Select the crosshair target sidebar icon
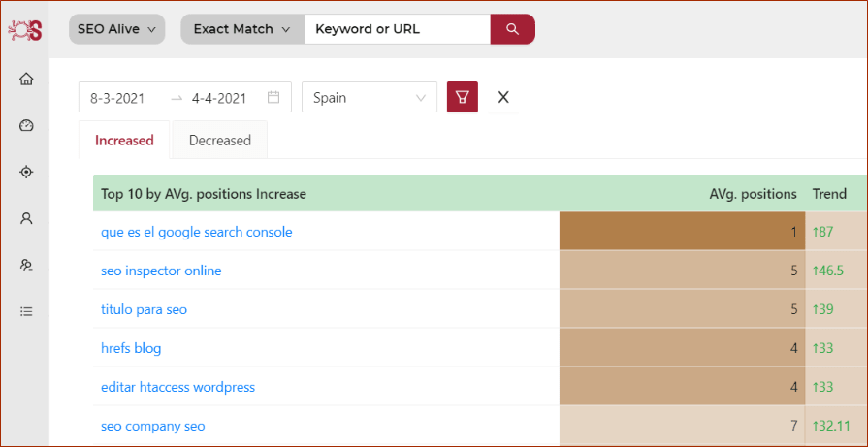868x447 pixels. [x=26, y=172]
